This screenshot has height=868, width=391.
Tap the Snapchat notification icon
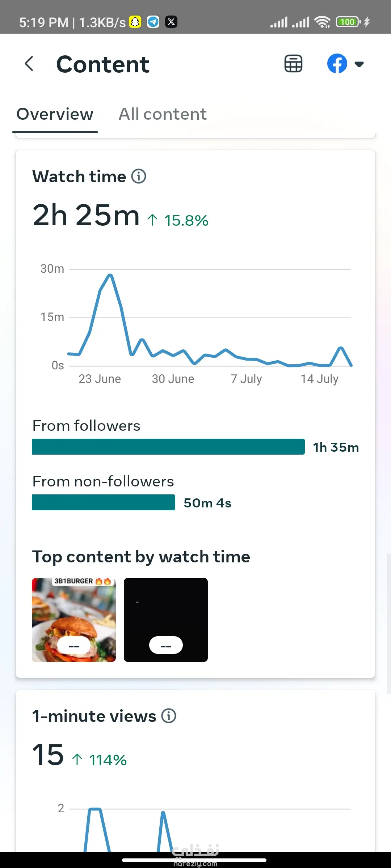coord(135,22)
